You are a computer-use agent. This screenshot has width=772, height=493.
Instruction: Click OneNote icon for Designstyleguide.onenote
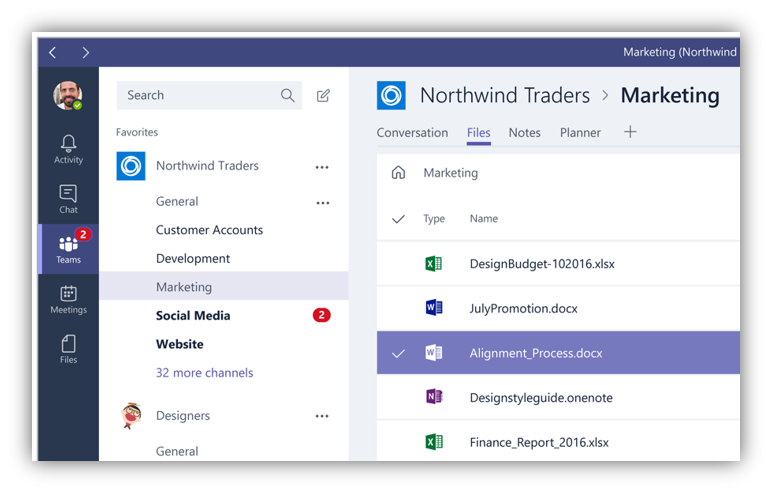(x=434, y=397)
